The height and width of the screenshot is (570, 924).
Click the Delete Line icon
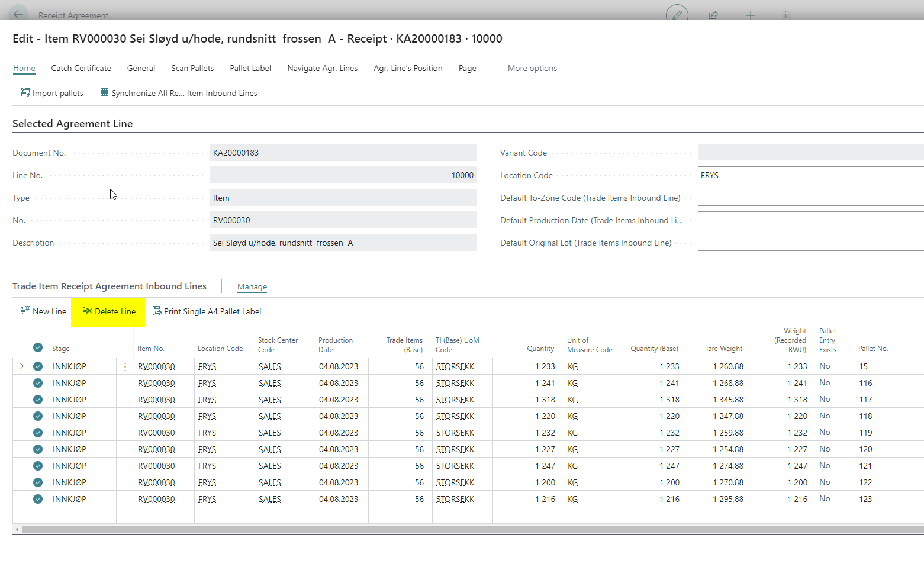pos(87,311)
